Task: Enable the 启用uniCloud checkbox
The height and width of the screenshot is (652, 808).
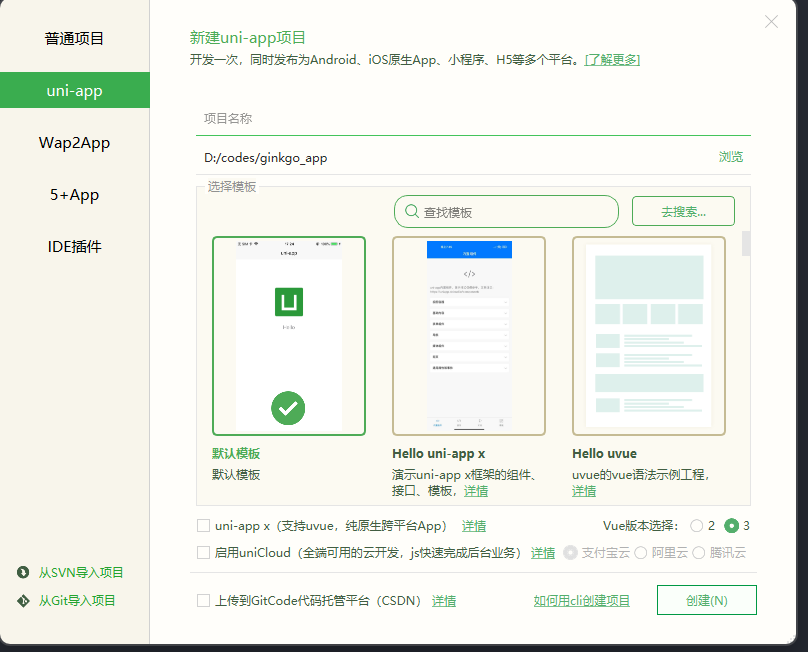Action: point(204,553)
